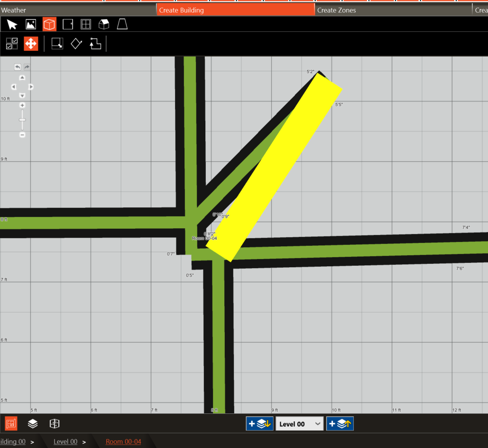Click the Room 00-04 label on canvas
488x448 pixels.
tap(204, 238)
